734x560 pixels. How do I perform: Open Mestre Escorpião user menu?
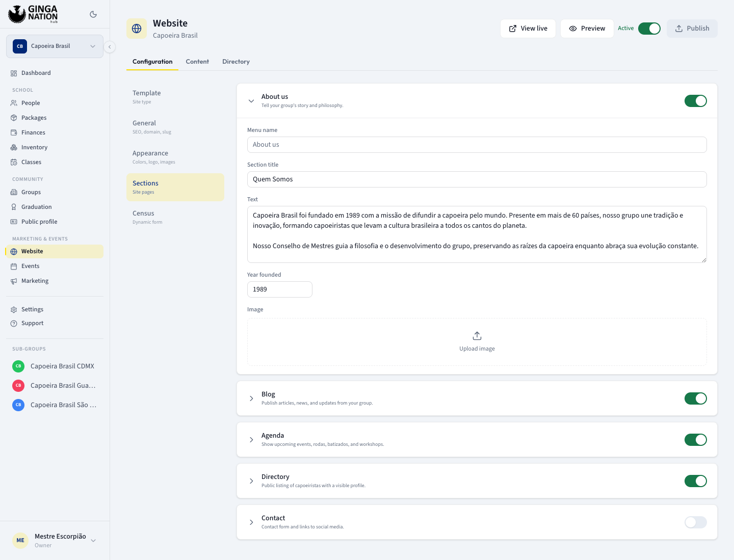coord(55,541)
